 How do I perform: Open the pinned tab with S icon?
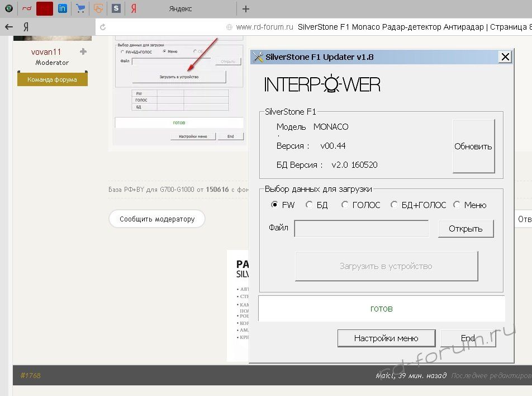click(x=116, y=8)
